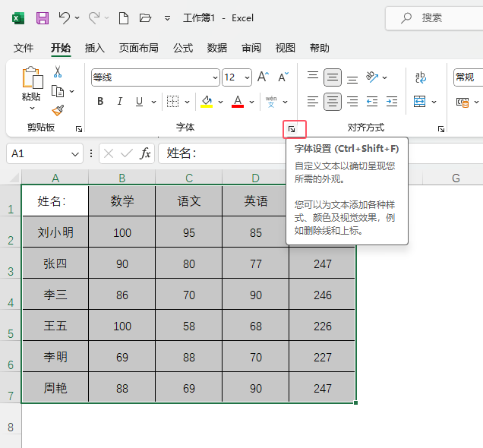Expand the Borders options arrow
483x448 pixels.
187,102
